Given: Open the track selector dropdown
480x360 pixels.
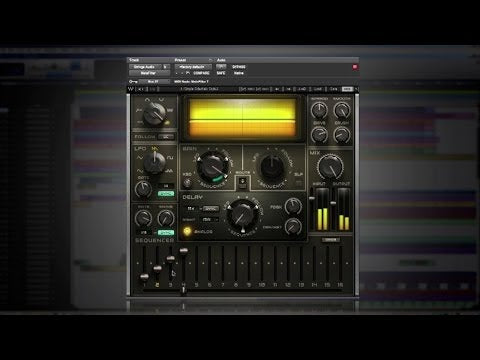Looking at the screenshot, I should tap(145, 67).
